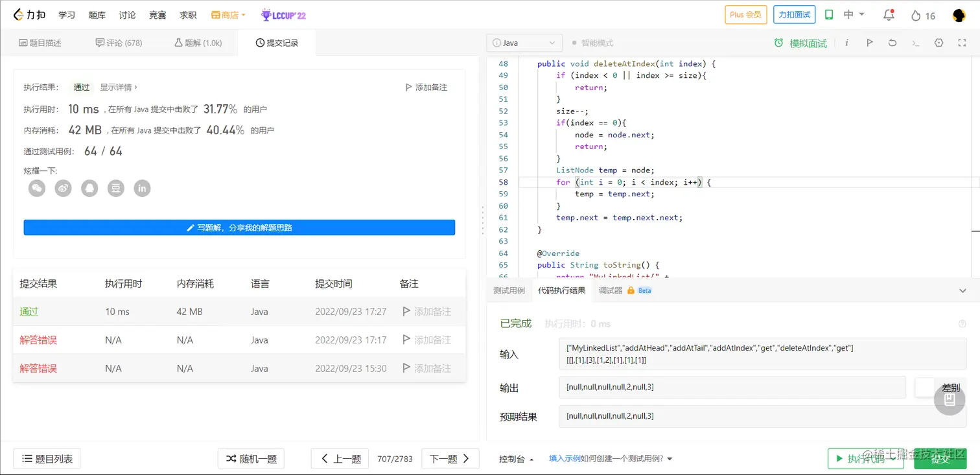Share result via Weibo icon
Image resolution: width=980 pixels, height=475 pixels.
click(x=63, y=188)
